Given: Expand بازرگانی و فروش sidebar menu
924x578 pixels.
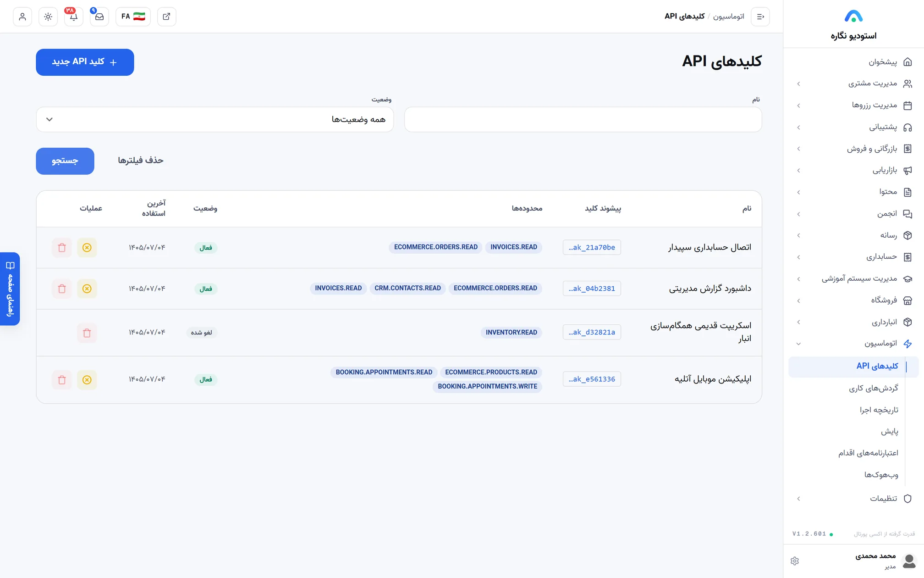Looking at the screenshot, I should point(853,149).
